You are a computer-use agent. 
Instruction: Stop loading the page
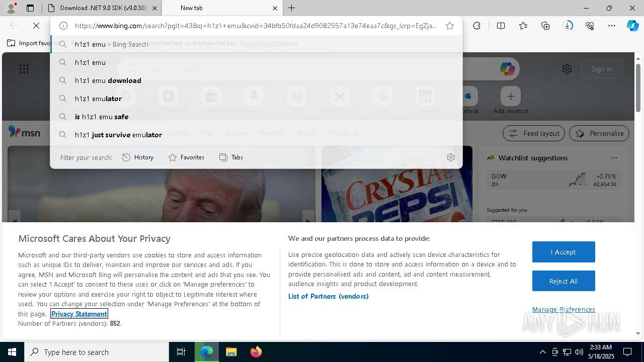(x=36, y=26)
